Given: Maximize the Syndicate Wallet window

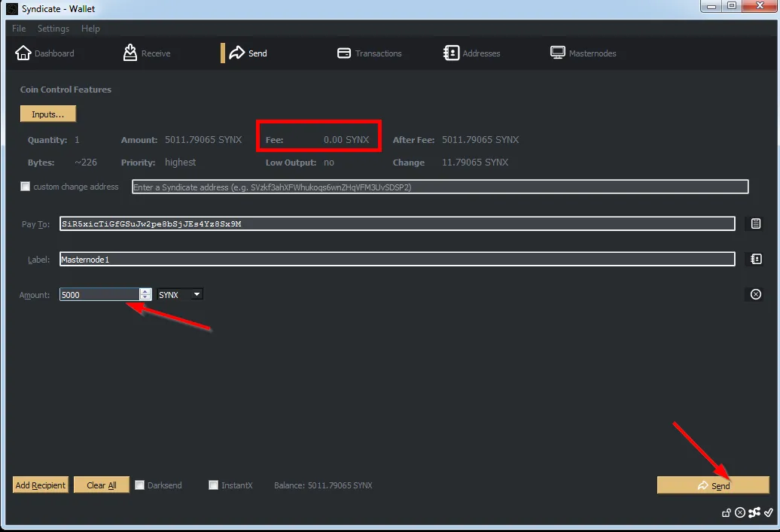Looking at the screenshot, I should (x=732, y=6).
